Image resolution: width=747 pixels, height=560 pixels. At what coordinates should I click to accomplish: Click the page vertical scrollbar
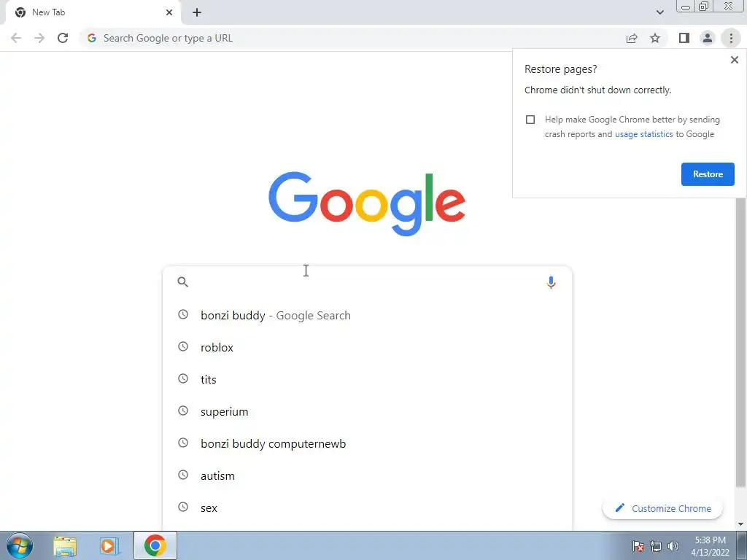pyautogui.click(x=741, y=343)
